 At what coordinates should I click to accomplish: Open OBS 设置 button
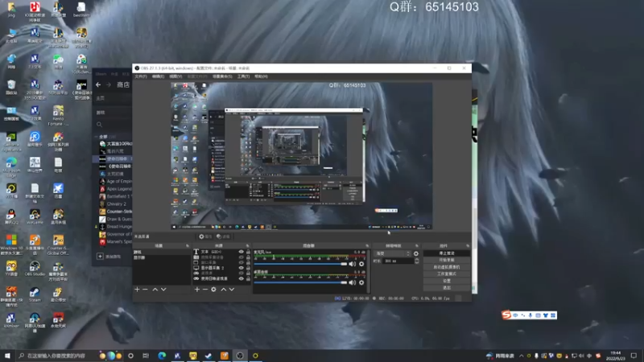click(447, 281)
